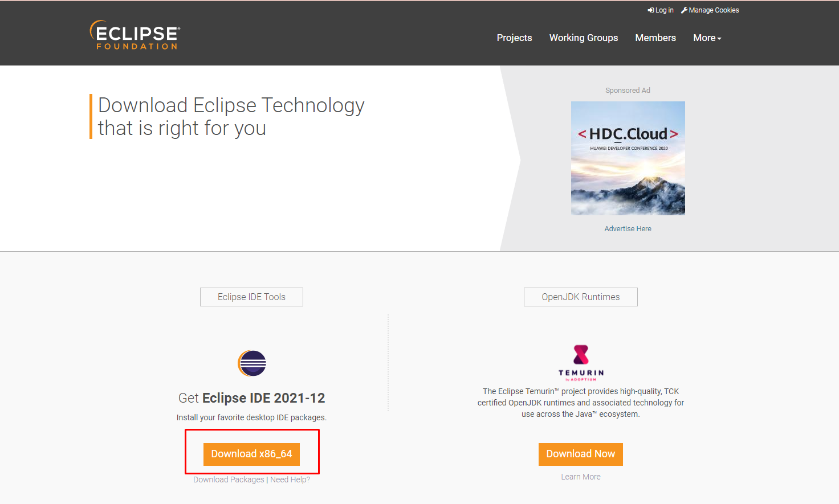Image resolution: width=839 pixels, height=504 pixels.
Task: Open the Projects menu item
Action: point(514,38)
